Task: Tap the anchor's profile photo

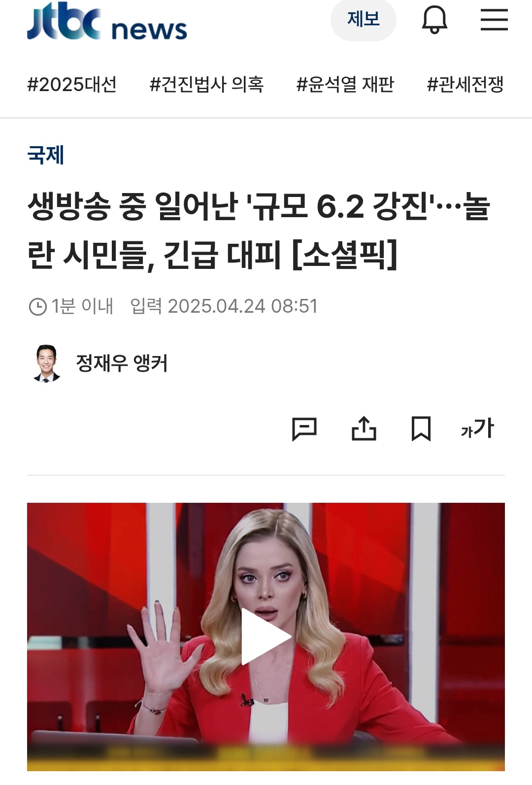Action: coord(47,363)
